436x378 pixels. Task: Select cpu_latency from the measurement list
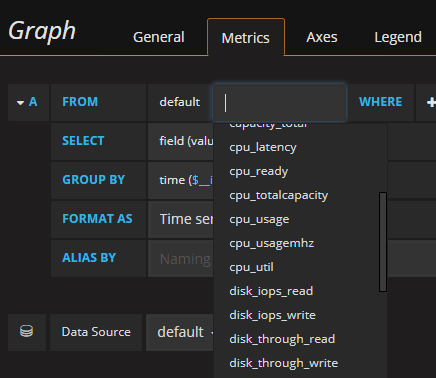pyautogui.click(x=263, y=147)
